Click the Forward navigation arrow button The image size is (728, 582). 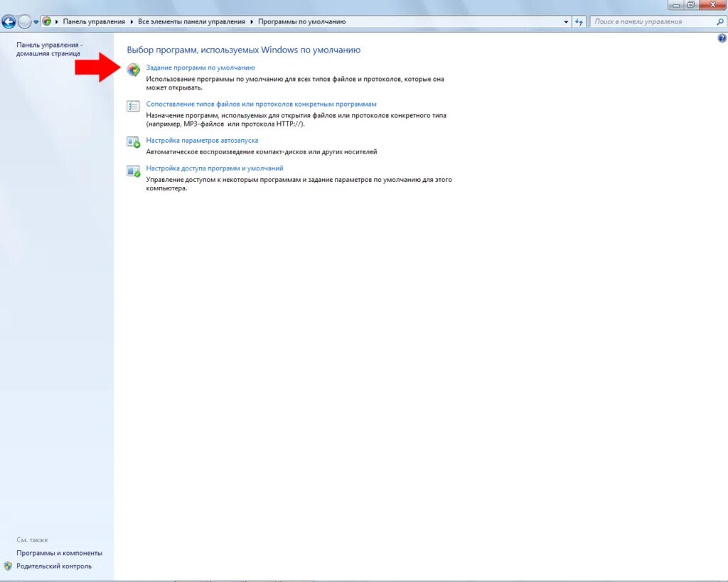pyautogui.click(x=24, y=21)
